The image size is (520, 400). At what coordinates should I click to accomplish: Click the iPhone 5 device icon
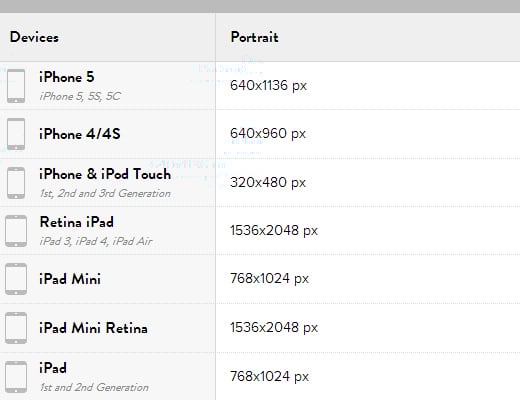coord(16,86)
